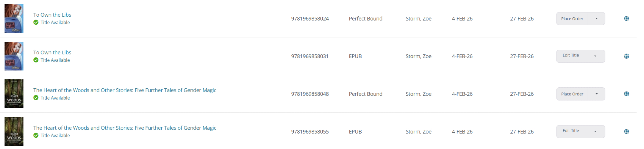Viewport: 644px width, 149px height.
Task: Click globe icon for Heart of the Woods Perfect Bound
Action: [x=626, y=94]
